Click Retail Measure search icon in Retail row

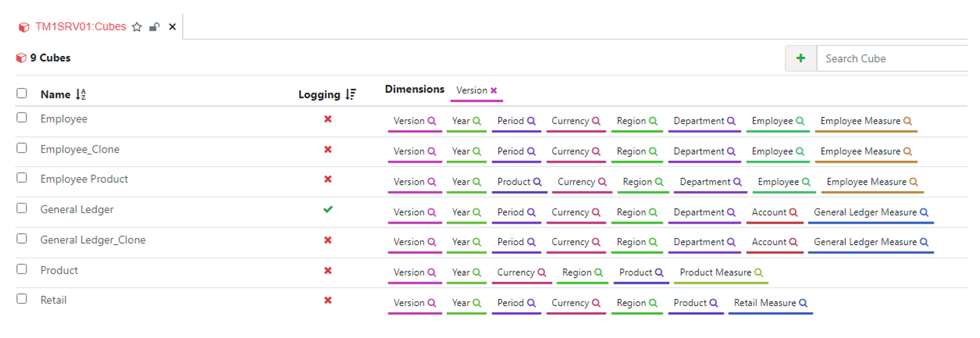coord(802,303)
